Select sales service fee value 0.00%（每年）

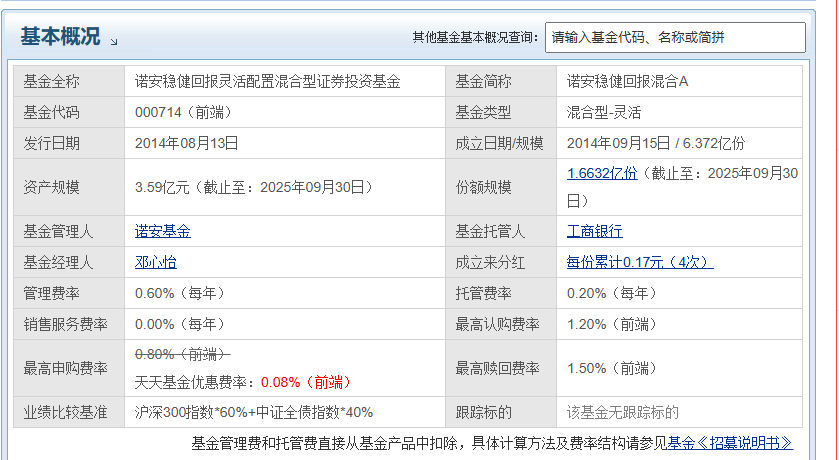(180, 325)
